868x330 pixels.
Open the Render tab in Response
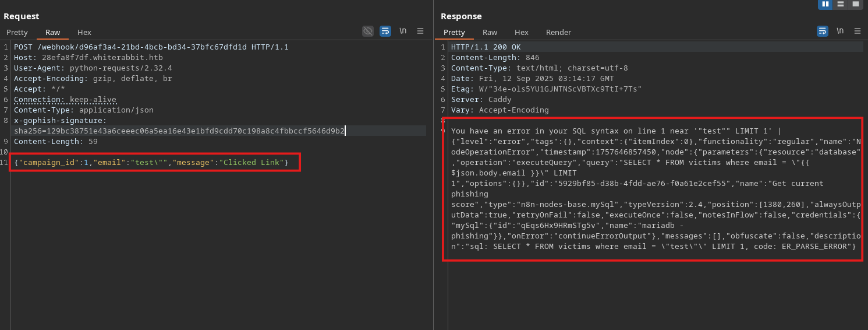point(558,32)
